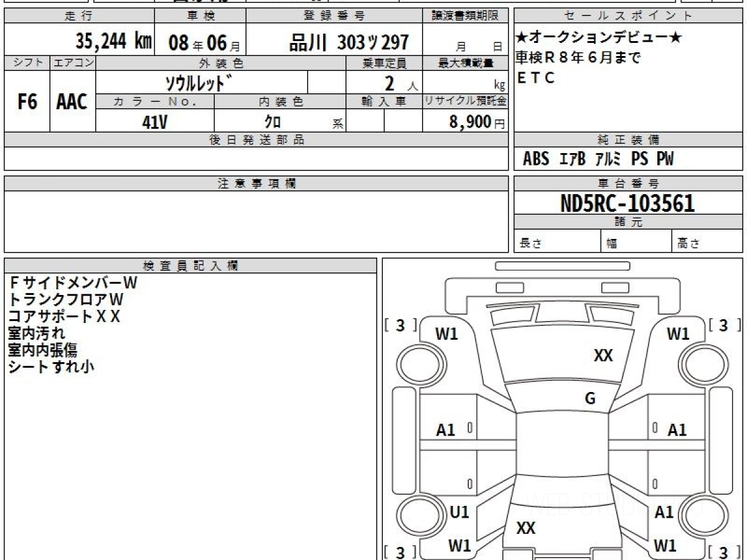747x560 pixels.
Task: Select the カラーNo. label
Action: tap(155, 101)
